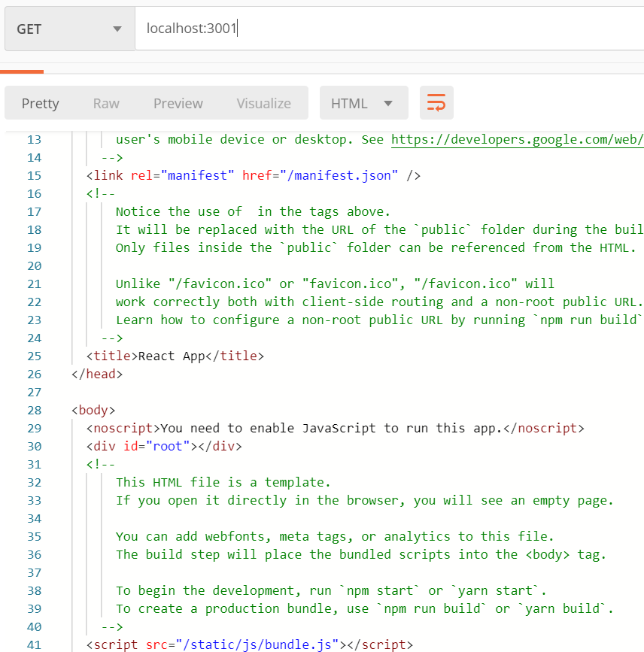Click the "React App" title text
The height and width of the screenshot is (652, 644).
click(x=171, y=356)
